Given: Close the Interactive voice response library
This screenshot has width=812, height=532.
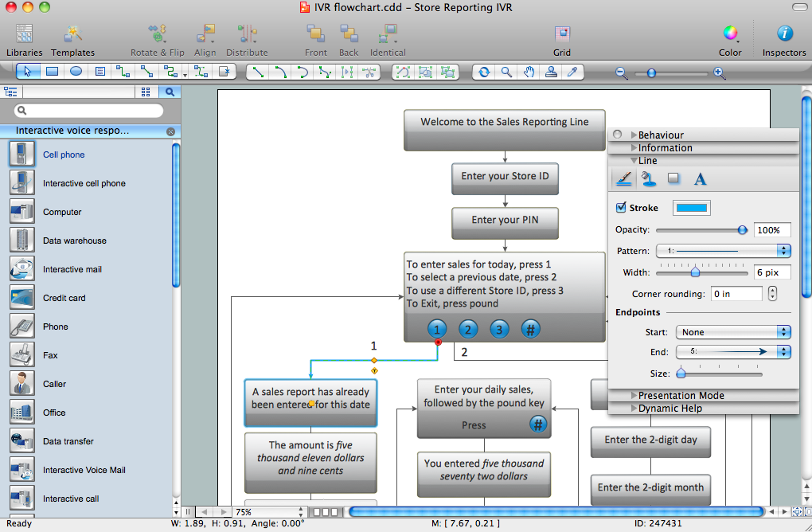Looking at the screenshot, I should coord(170,131).
